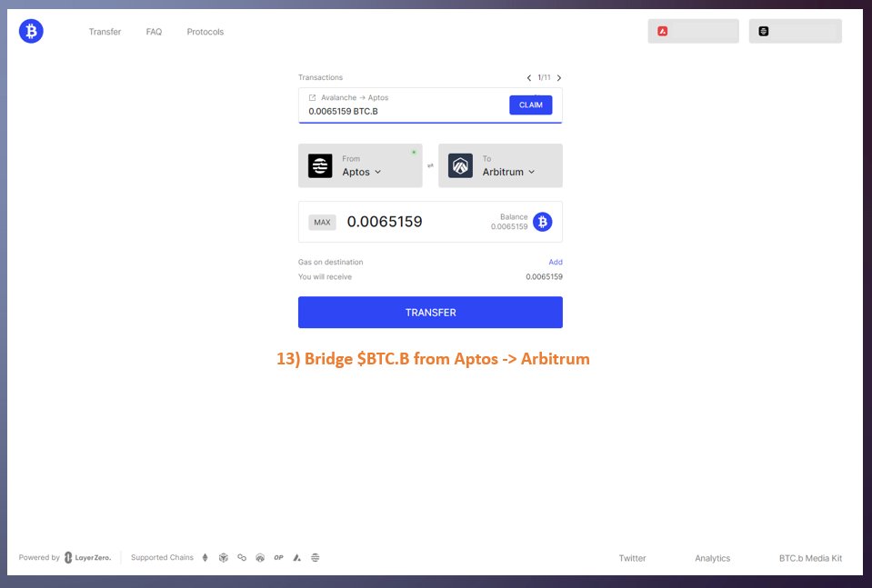Click the Aptos supported chain icon in footer

(x=316, y=557)
